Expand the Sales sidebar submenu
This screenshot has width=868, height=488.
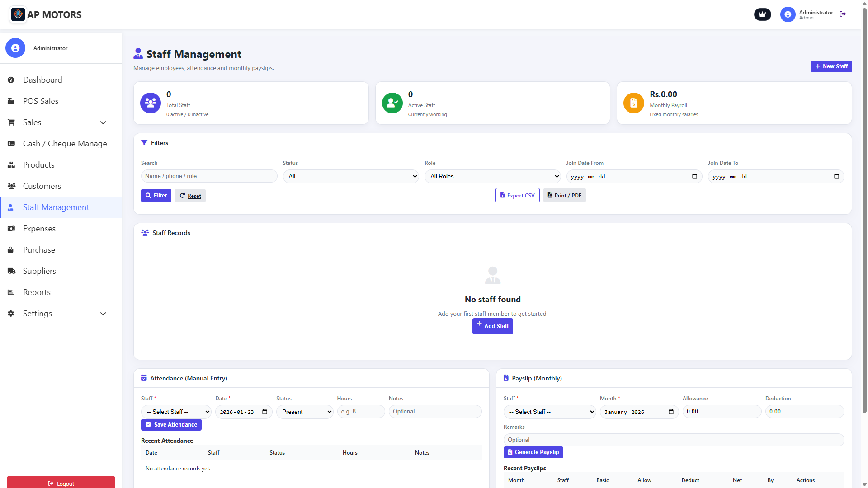point(103,122)
